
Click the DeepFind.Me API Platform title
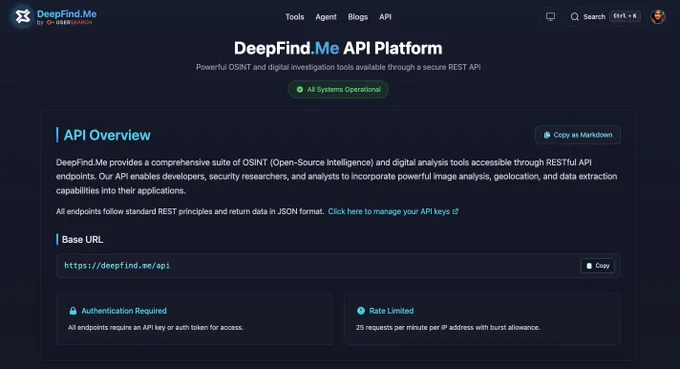coord(338,48)
